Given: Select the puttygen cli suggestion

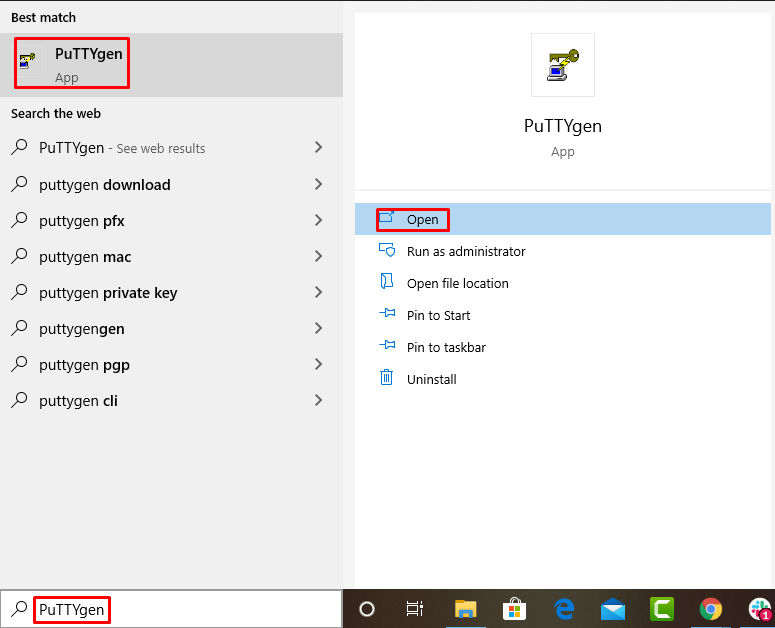Looking at the screenshot, I should (171, 401).
